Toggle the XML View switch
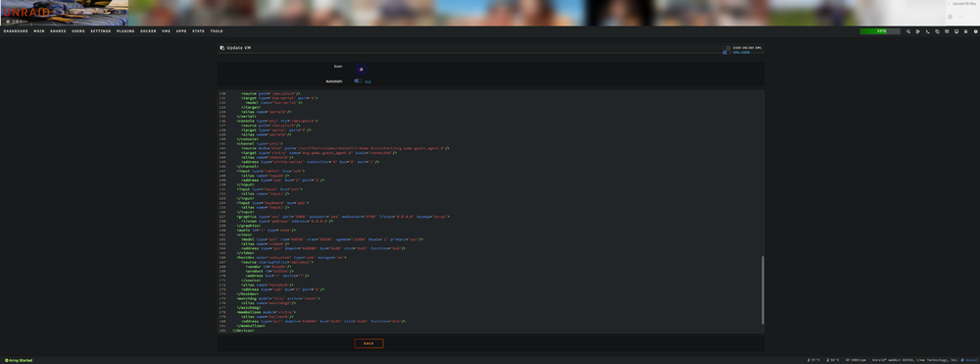The image size is (980, 364). pos(727,53)
